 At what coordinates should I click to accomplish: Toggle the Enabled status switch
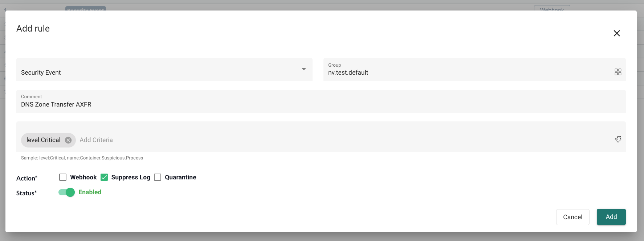(x=66, y=192)
